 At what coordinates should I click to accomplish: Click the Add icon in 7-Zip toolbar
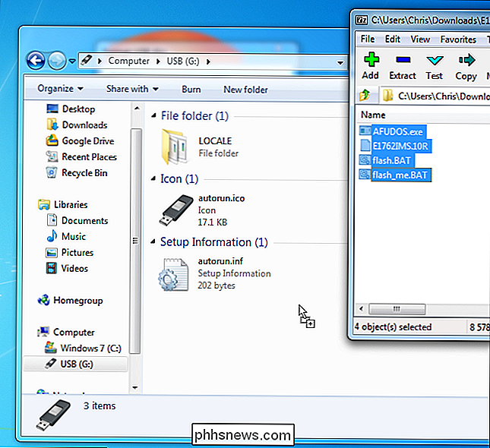371,59
